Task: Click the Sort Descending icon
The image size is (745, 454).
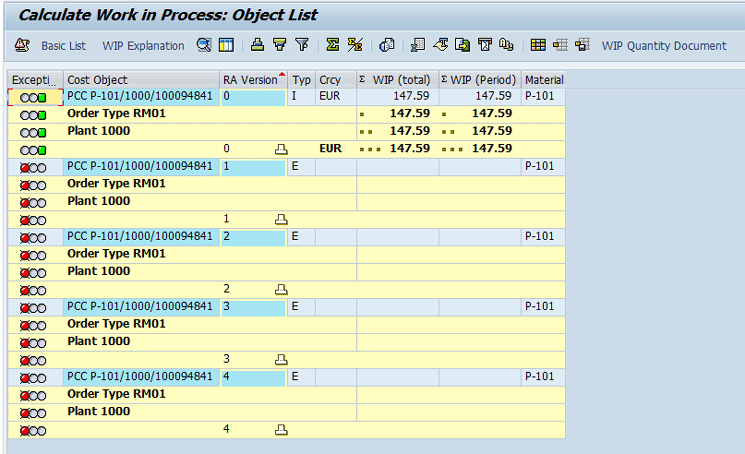Action: [279, 45]
